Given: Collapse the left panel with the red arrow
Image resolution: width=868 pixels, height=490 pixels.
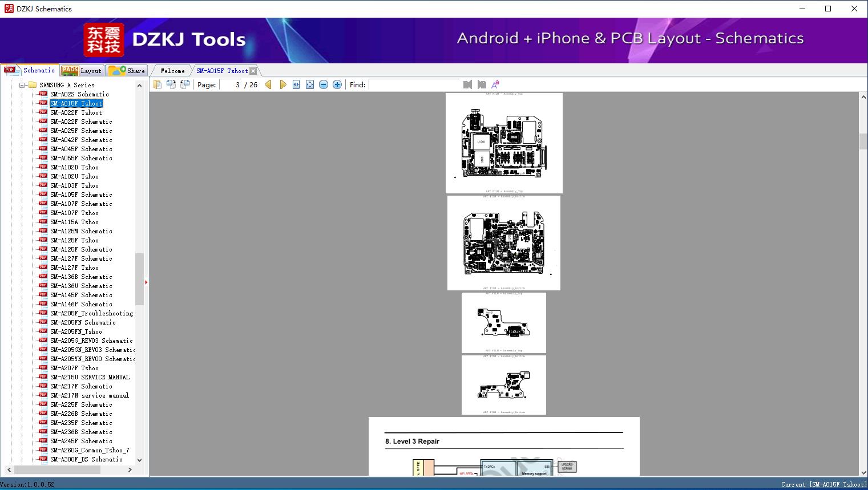Looking at the screenshot, I should pyautogui.click(x=146, y=282).
